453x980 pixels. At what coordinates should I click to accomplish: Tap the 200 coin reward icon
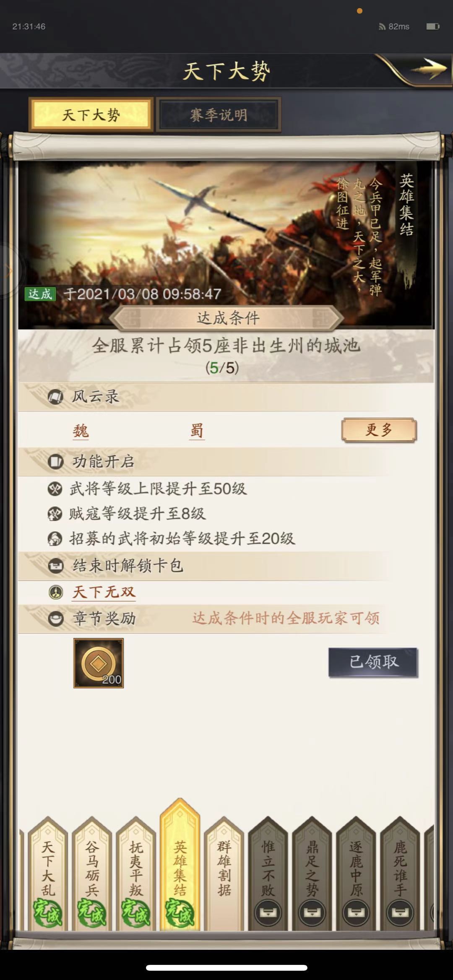point(99,663)
